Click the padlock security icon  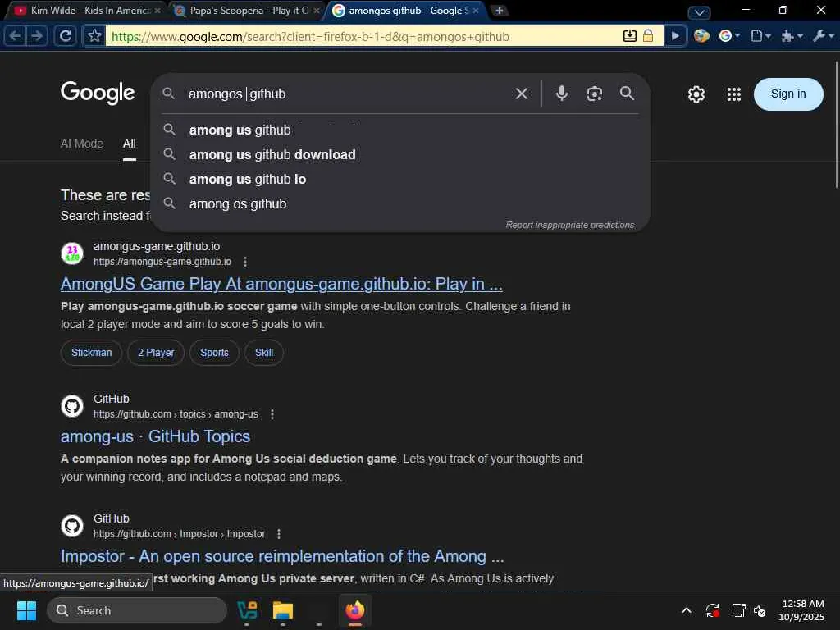coord(648,36)
